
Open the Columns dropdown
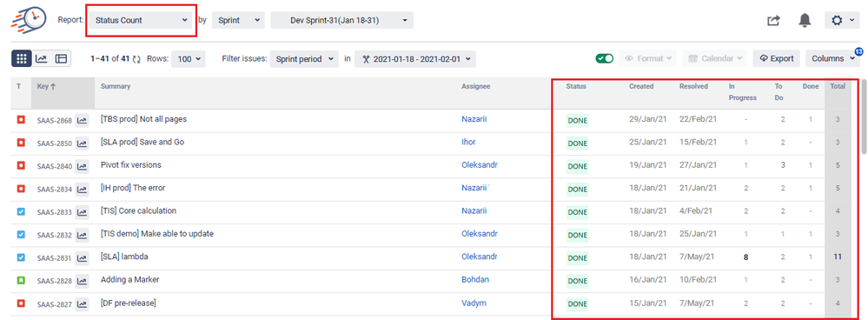832,58
